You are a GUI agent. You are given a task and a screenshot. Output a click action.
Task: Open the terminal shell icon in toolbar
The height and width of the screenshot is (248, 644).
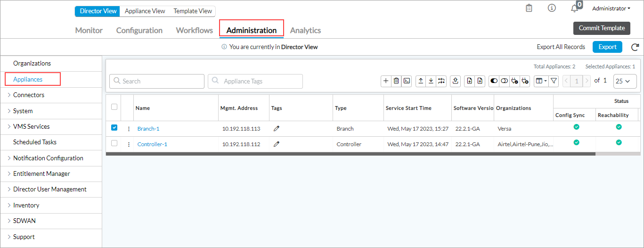click(x=407, y=81)
